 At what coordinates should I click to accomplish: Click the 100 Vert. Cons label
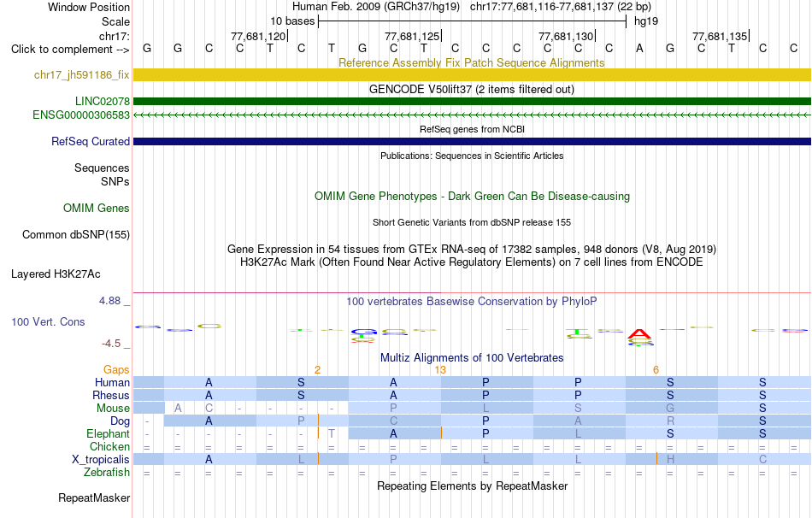[x=48, y=321]
